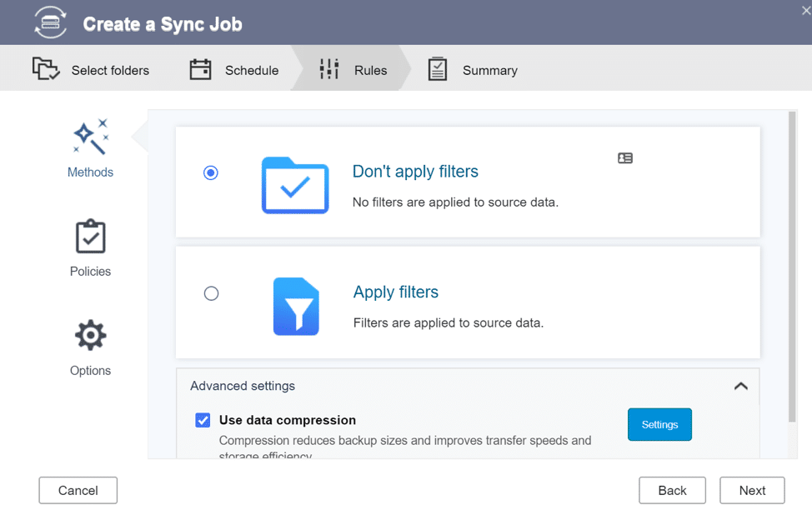The width and height of the screenshot is (812, 515).
Task: Click the sync job logo icon
Action: coord(50,22)
